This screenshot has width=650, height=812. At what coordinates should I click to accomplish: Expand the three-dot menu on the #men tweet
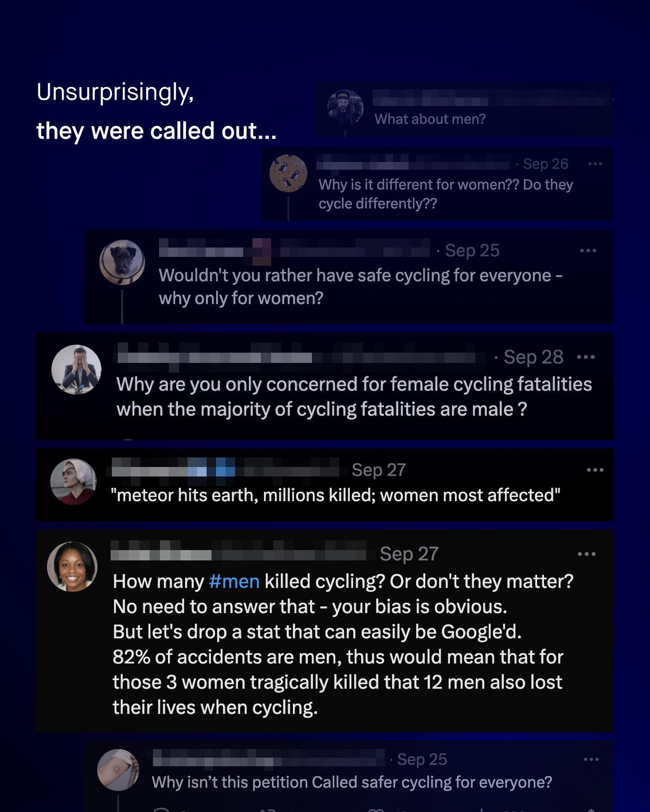coord(586,554)
